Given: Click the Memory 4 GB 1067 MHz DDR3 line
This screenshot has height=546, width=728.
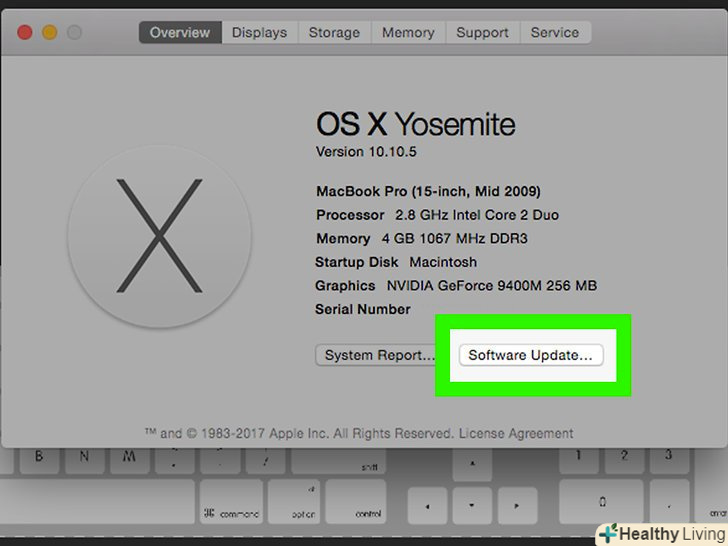Looking at the screenshot, I should [x=422, y=239].
